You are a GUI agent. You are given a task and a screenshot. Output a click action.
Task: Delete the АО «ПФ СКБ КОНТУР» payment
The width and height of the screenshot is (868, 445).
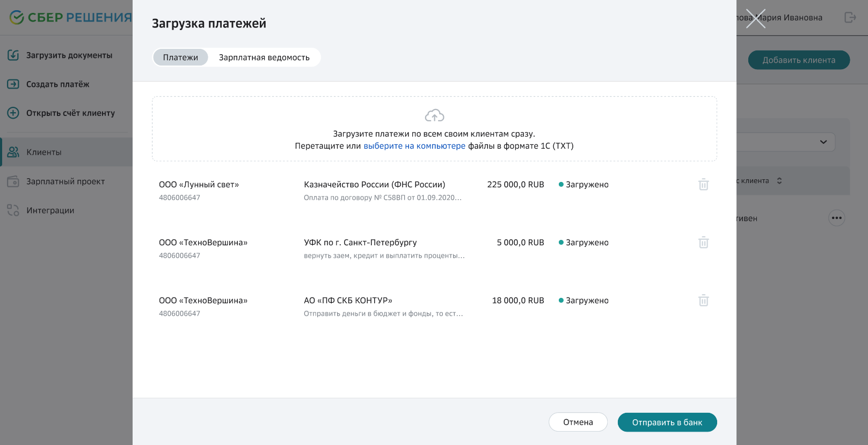click(703, 301)
